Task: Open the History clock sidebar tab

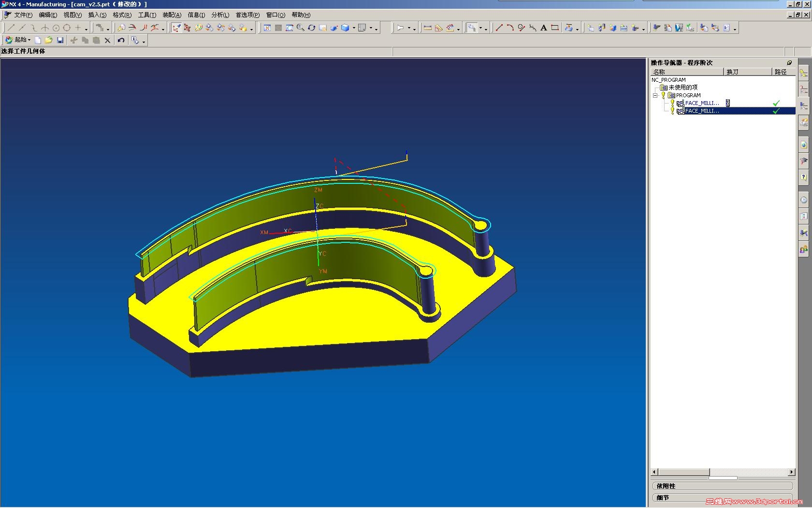Action: 804,200
